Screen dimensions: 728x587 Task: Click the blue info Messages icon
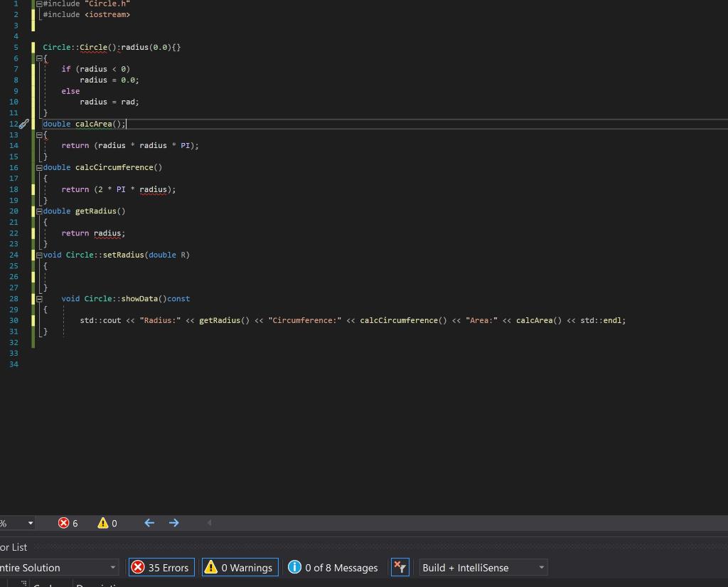pyautogui.click(x=295, y=567)
